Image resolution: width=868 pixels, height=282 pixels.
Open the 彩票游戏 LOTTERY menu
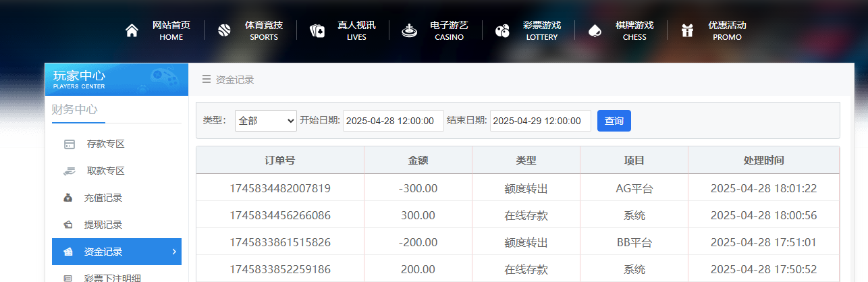point(542,30)
